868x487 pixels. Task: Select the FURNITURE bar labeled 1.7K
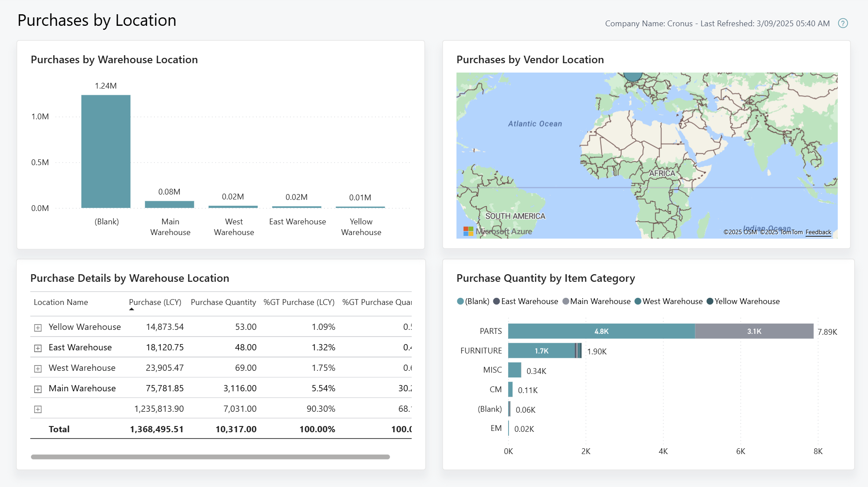543,351
